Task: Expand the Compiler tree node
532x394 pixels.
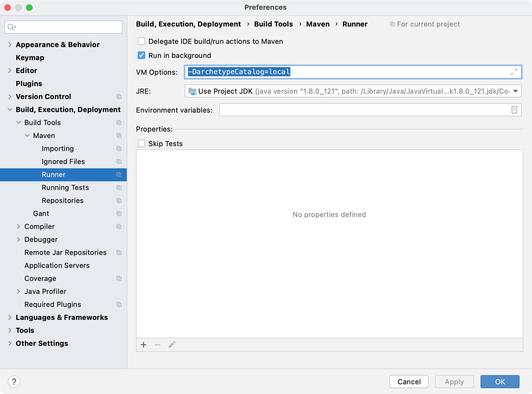Action: coord(18,226)
